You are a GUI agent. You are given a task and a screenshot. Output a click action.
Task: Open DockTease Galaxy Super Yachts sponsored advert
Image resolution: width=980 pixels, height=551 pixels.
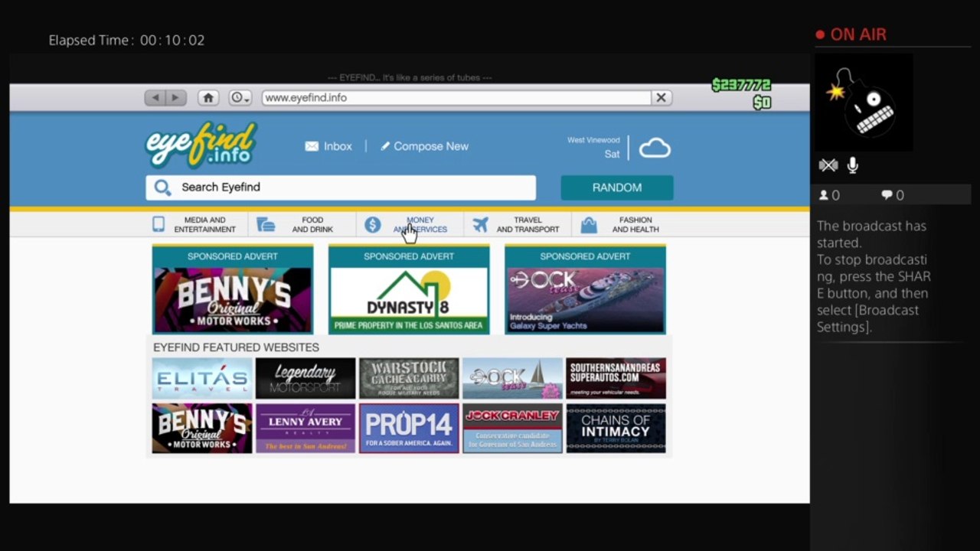pyautogui.click(x=585, y=289)
